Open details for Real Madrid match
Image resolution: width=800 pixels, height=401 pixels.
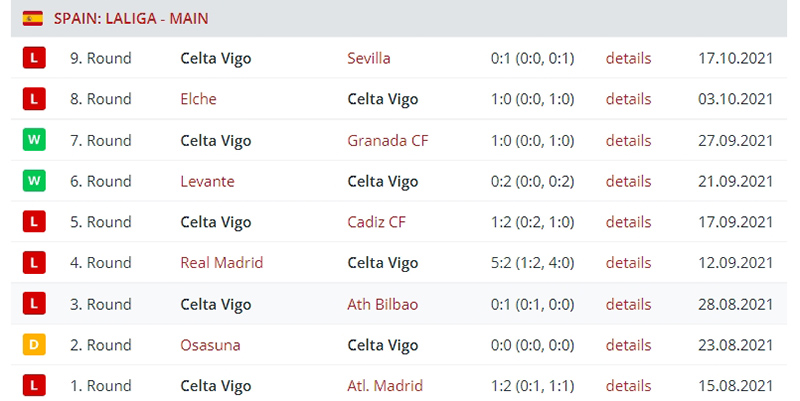tap(628, 262)
